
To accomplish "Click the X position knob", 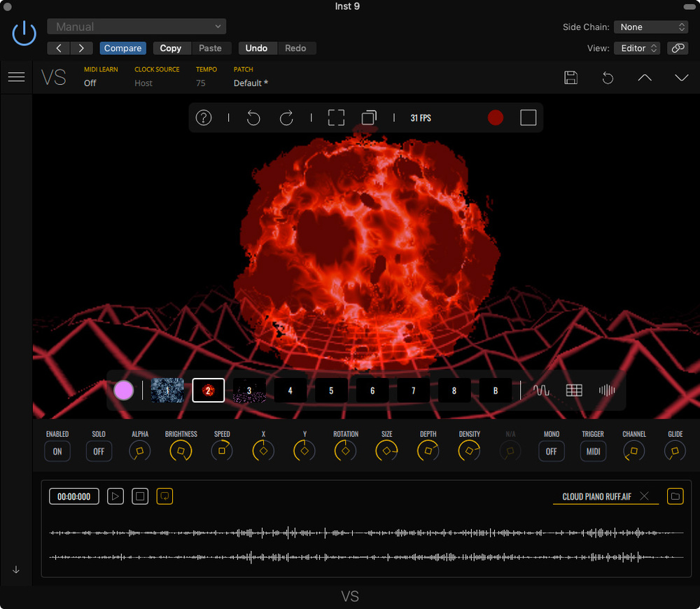I will (x=263, y=451).
